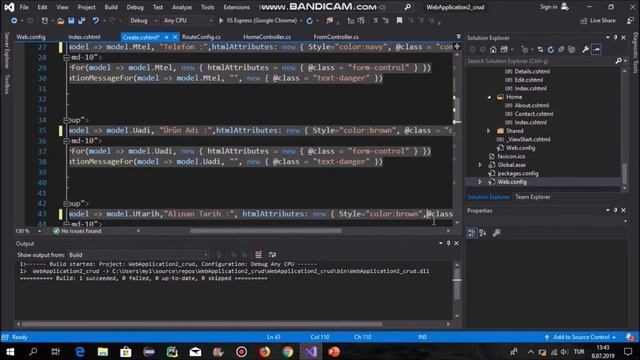Click the Property Pages wrench in Properties panel
Image resolution: width=640 pixels, height=360 pixels.
(x=496, y=233)
